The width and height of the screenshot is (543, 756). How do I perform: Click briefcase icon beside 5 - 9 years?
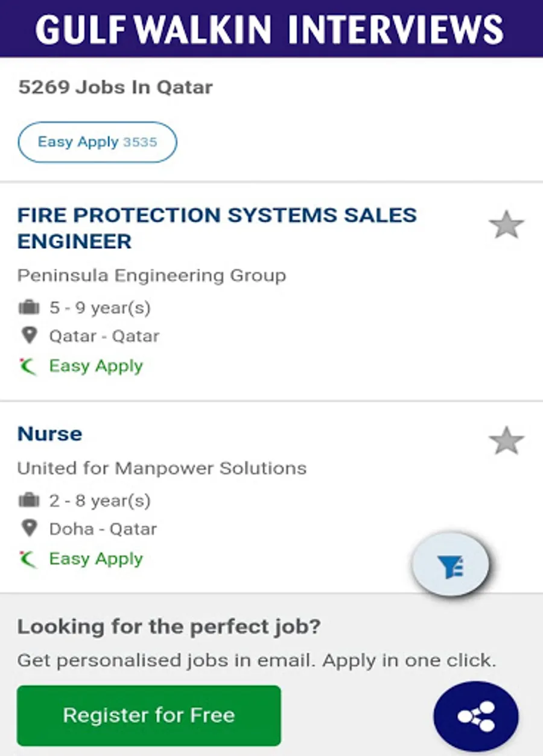29,308
